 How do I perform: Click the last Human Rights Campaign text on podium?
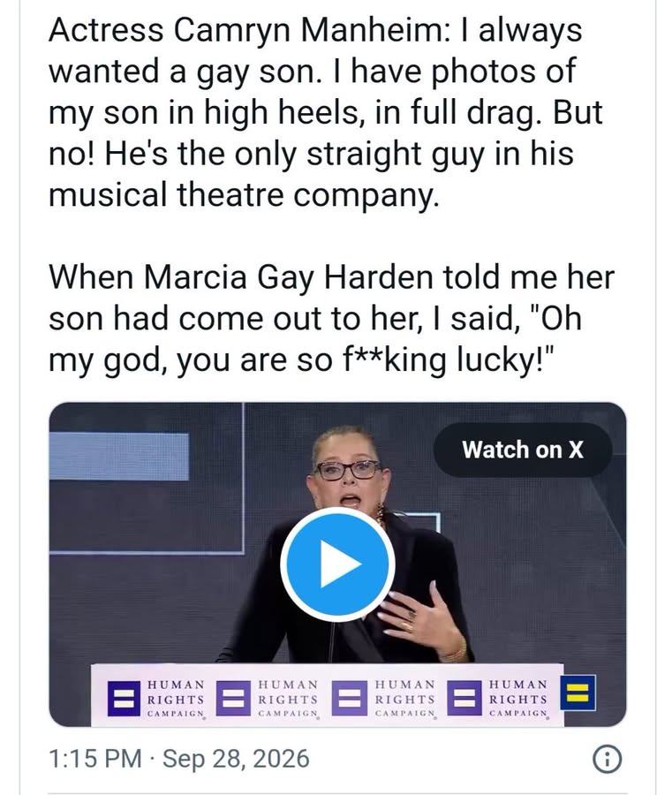point(518,700)
